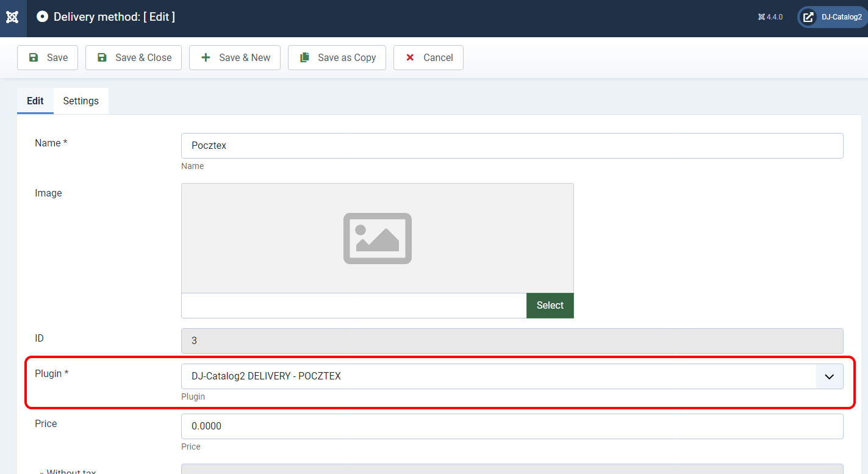Click the Delivery method title circle icon
The width and height of the screenshot is (868, 474).
click(42, 17)
